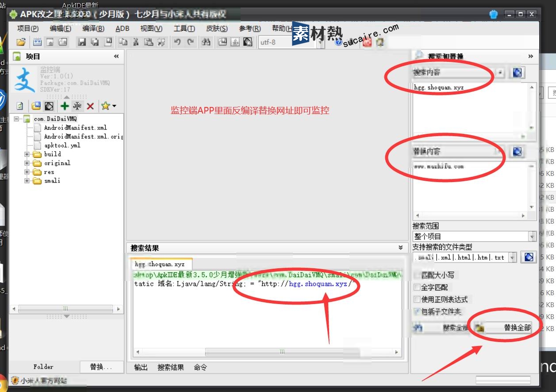Collapse the 搜索和替换 panel with chevrons
The image size is (556, 392).
click(x=531, y=56)
